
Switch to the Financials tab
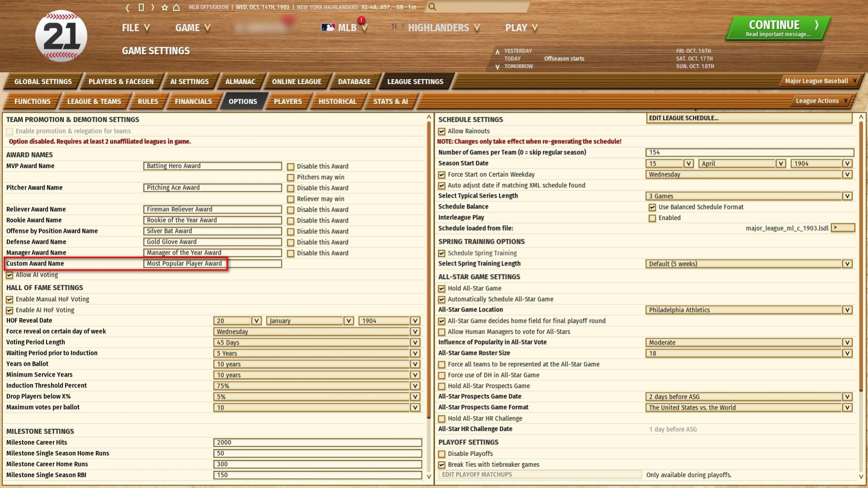193,101
